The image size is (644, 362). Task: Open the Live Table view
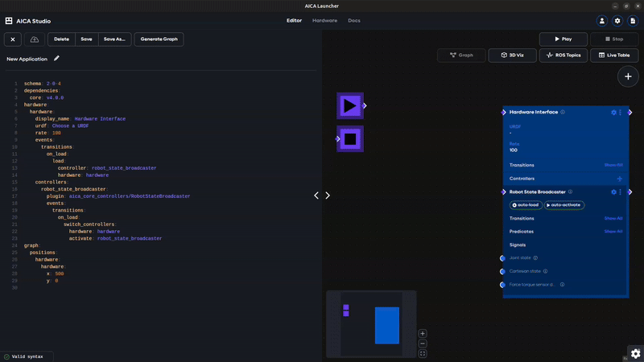coord(614,55)
